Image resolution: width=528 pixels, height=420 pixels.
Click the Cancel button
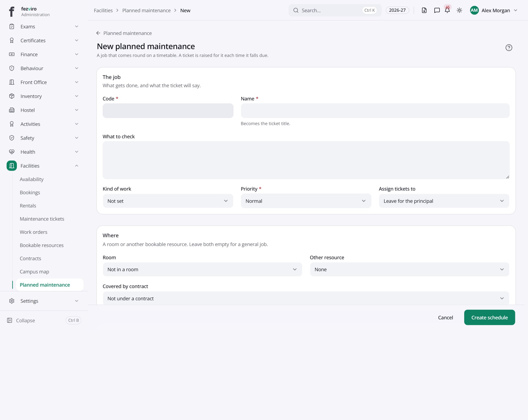[445, 317]
